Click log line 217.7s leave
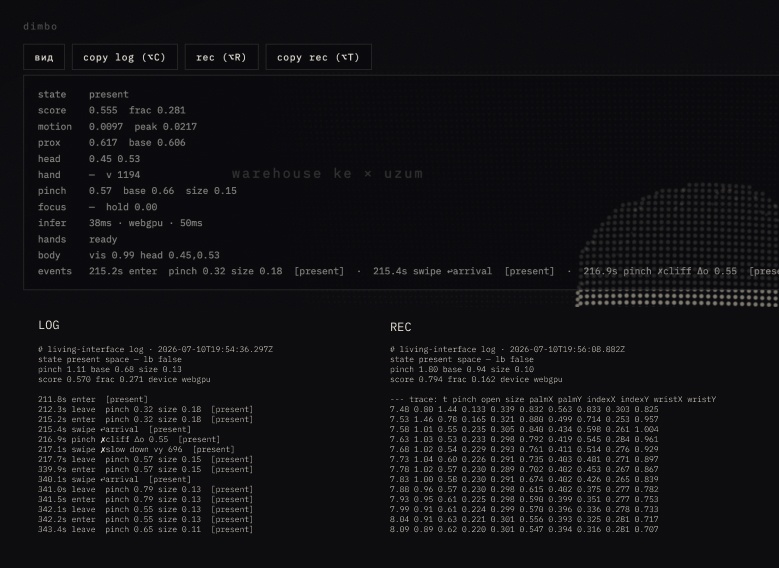 146,460
